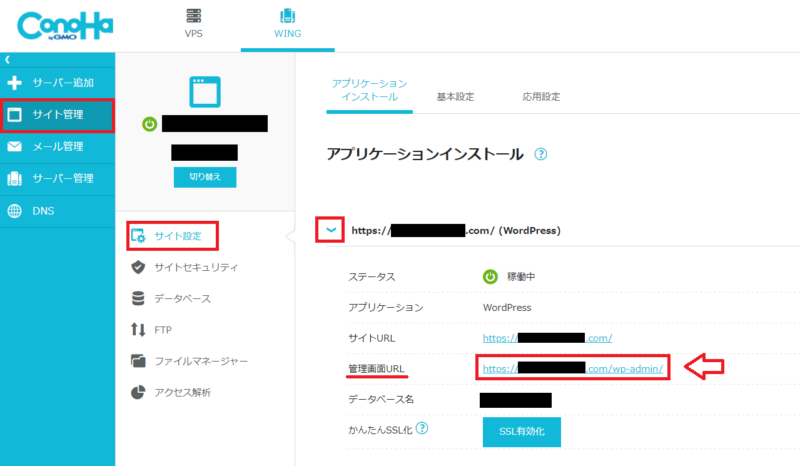Click the green 稼働中 status icon

click(x=490, y=277)
